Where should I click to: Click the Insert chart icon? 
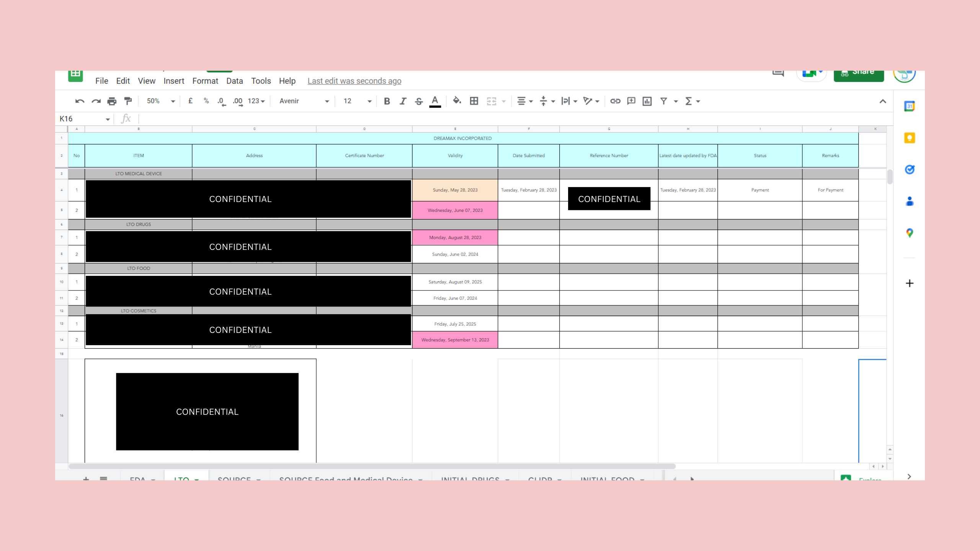tap(647, 101)
